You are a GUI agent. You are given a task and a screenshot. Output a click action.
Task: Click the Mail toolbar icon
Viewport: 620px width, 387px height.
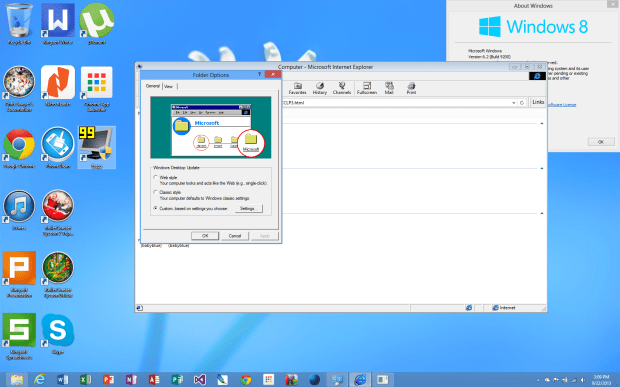(389, 88)
